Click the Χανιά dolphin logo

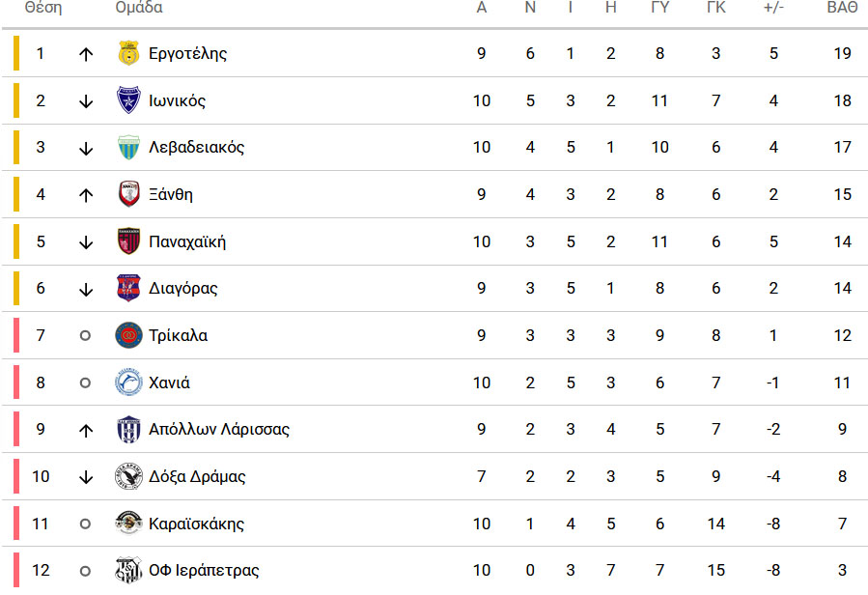[128, 382]
